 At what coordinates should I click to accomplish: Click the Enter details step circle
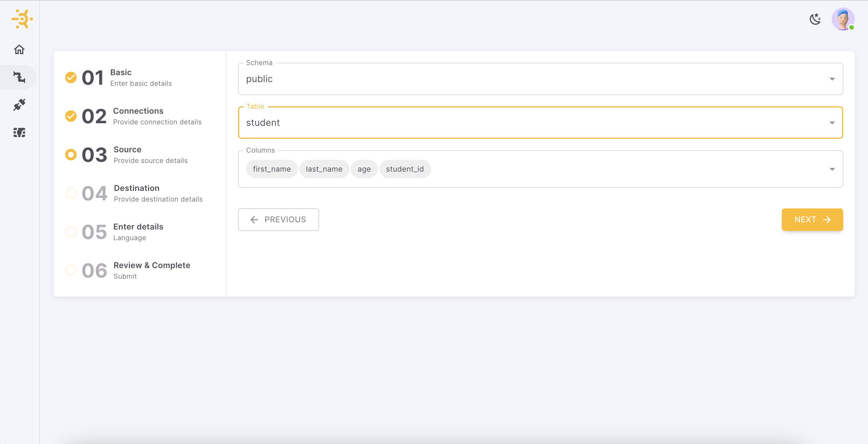tap(71, 232)
